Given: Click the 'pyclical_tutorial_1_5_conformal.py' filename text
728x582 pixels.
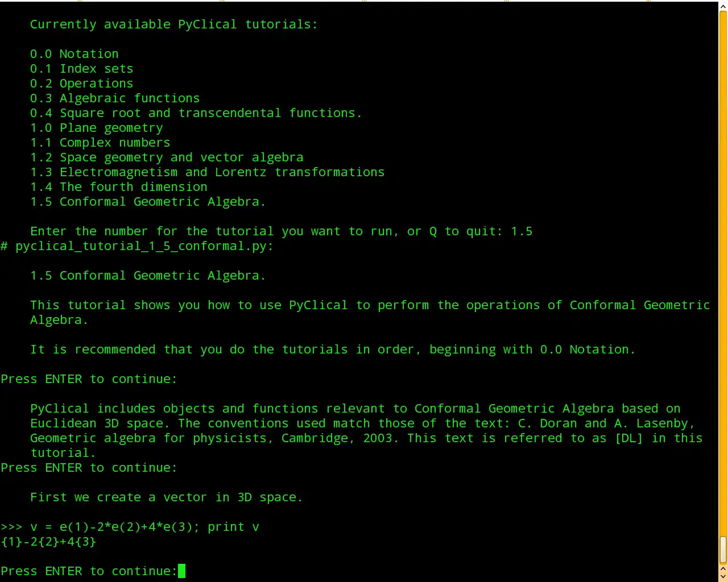Looking at the screenshot, I should pos(144,246).
